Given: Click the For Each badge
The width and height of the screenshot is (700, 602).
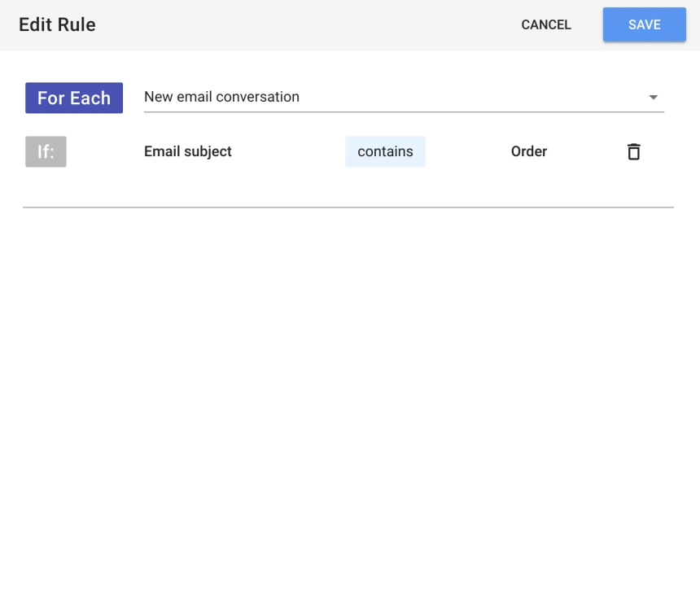Looking at the screenshot, I should (x=74, y=98).
